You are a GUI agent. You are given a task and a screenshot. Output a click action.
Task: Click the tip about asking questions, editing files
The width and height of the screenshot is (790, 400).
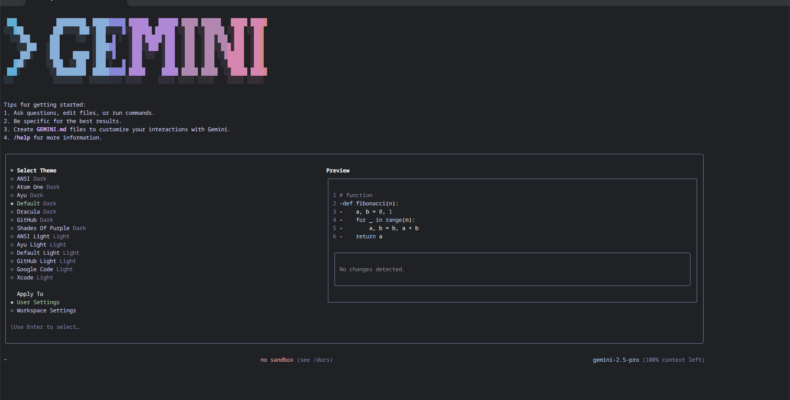84,113
